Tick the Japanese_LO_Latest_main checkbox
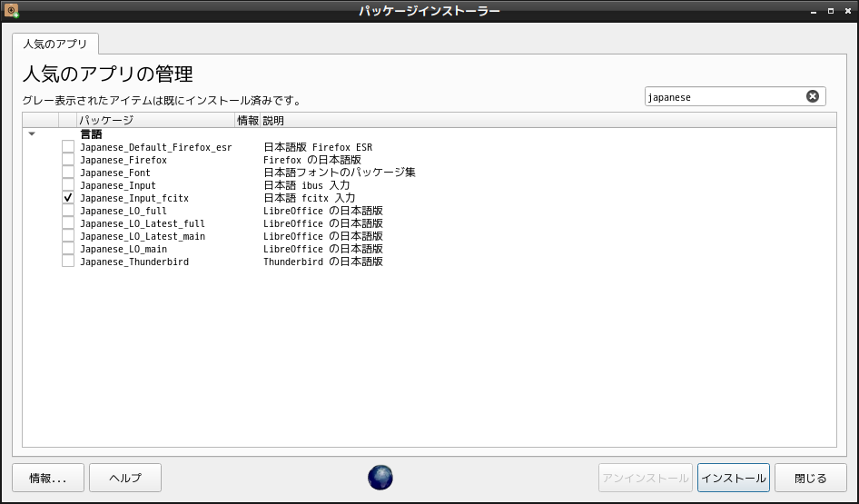 point(68,236)
